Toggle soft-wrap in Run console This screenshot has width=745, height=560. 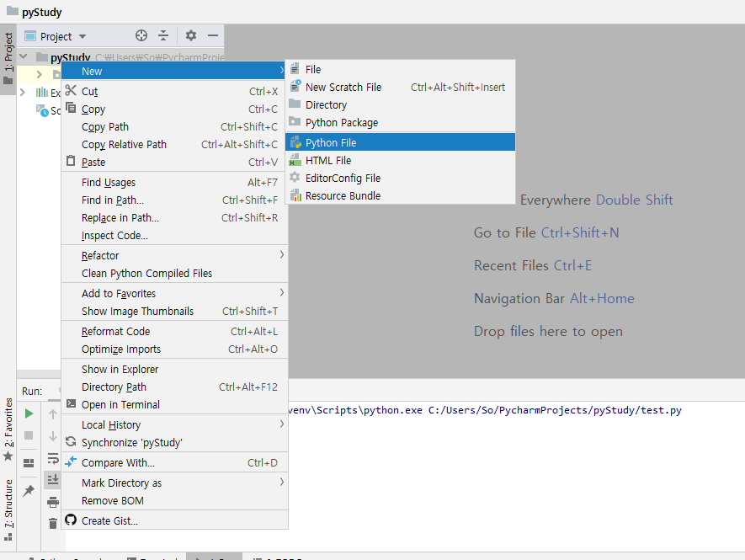(53, 458)
